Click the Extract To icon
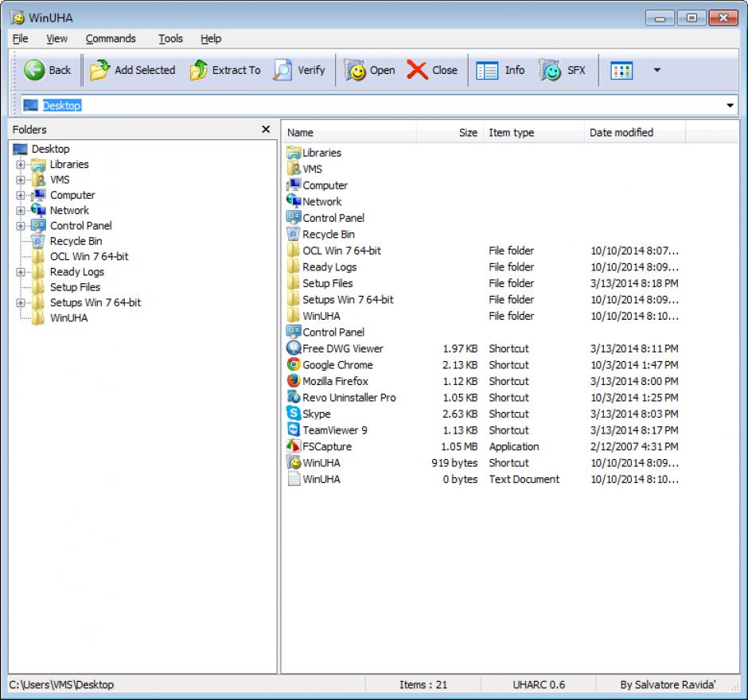 (198, 70)
